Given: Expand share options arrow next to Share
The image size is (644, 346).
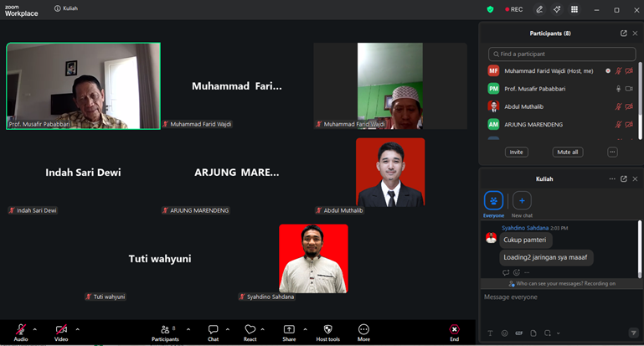Looking at the screenshot, I should [305, 329].
